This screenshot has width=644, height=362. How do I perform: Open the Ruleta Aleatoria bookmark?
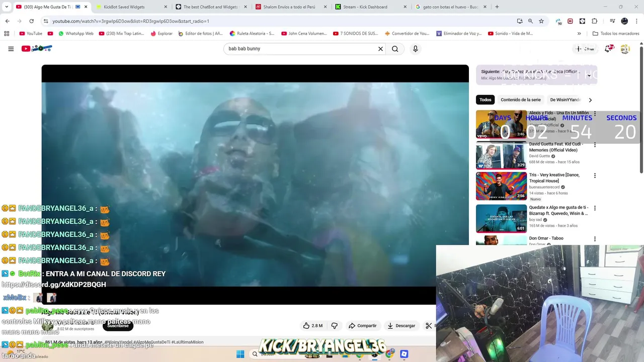[x=252, y=34]
